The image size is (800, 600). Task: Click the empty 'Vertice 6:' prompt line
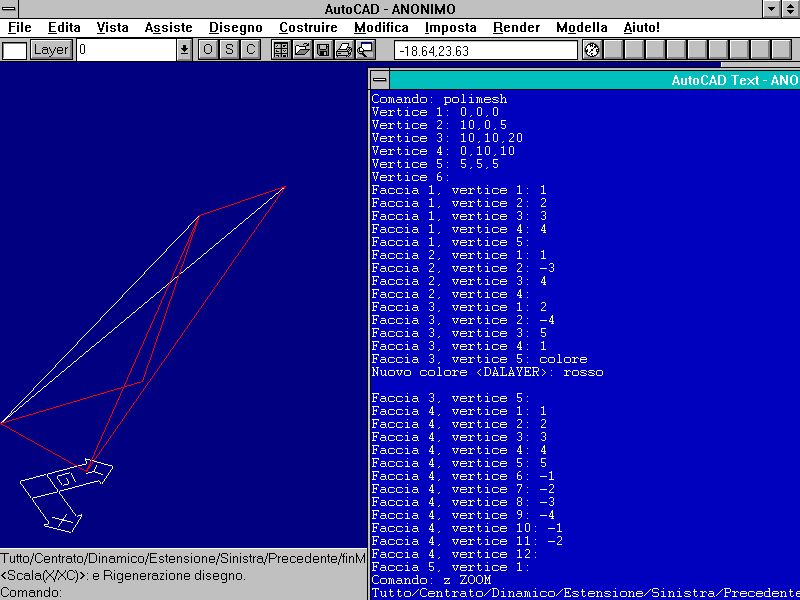coord(411,177)
